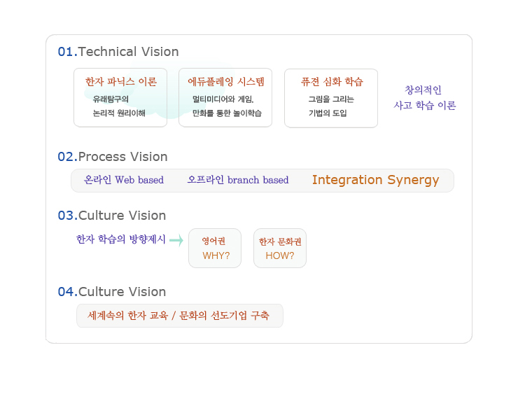Select the 영어권 WHY? box
The height and width of the screenshot is (420, 518).
[x=215, y=248]
